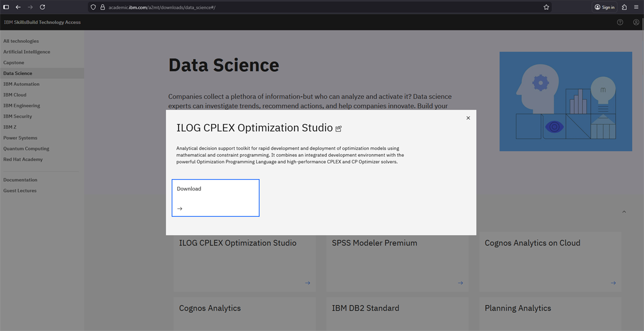The image size is (644, 331).
Task: Open the user profile icon in header
Action: (x=636, y=23)
